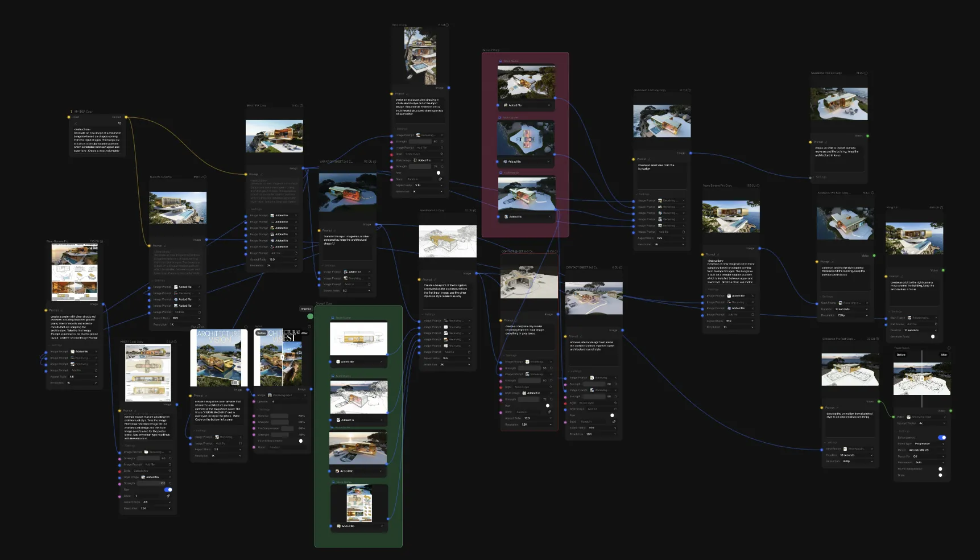Enable Frame Interpolation in Topaz Video node
This screenshot has height=560, width=980.
tap(940, 469)
